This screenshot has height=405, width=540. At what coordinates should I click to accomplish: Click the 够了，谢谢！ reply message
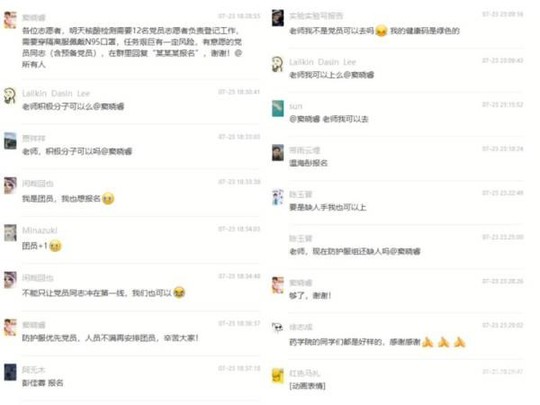coord(310,295)
